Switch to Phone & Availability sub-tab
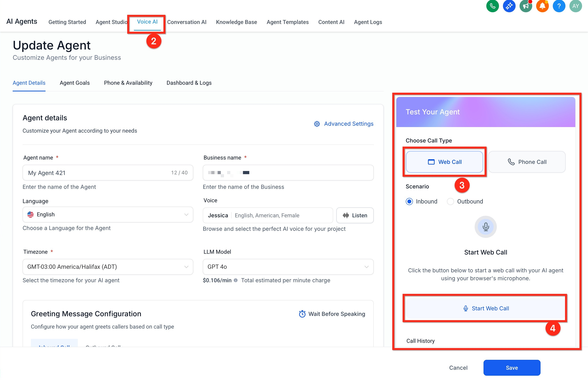This screenshot has height=380, width=588. [x=128, y=83]
